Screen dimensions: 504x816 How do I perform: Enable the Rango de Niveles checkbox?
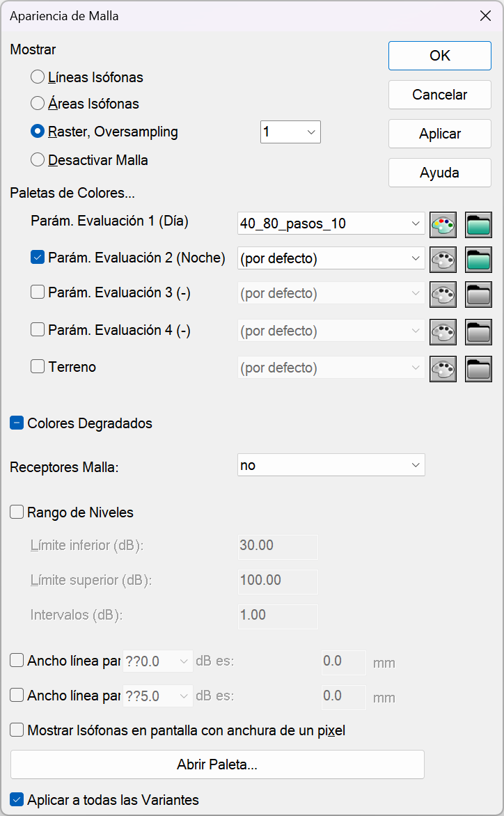tap(17, 512)
